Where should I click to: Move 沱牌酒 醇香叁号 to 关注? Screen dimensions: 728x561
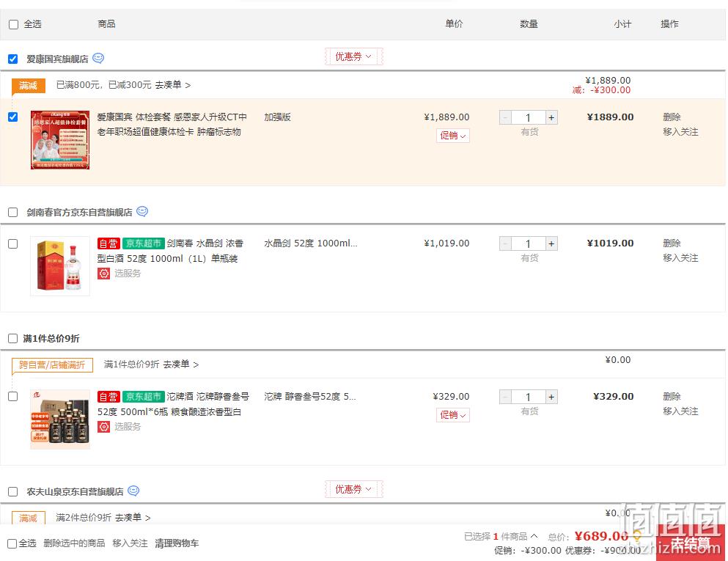tap(680, 411)
